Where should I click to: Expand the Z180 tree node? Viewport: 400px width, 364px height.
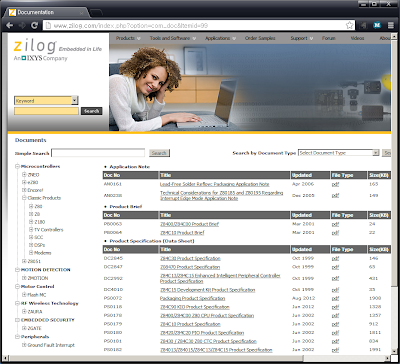point(31,222)
